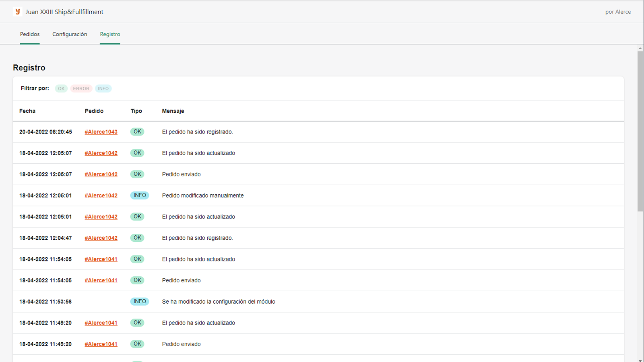
Task: Select the Registro tab
Action: (x=110, y=34)
